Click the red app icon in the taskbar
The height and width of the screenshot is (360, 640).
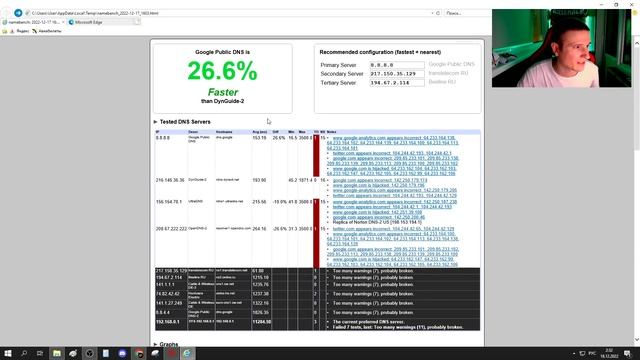tap(171, 353)
